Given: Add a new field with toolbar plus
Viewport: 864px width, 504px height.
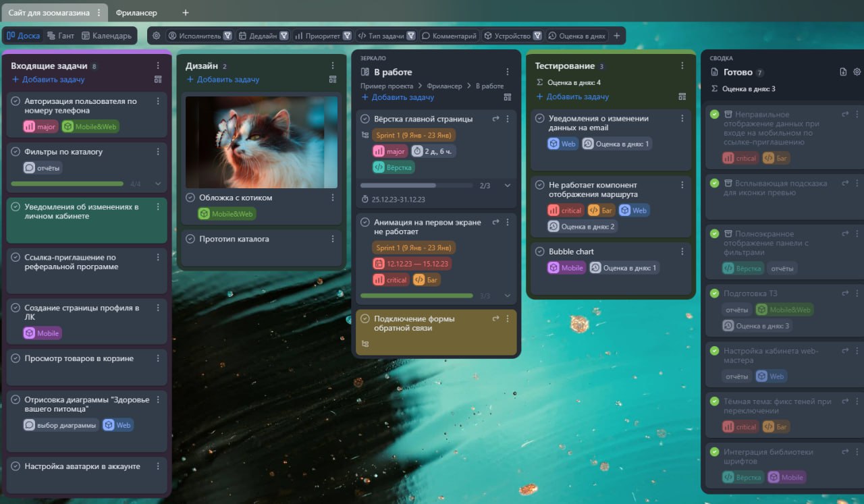Looking at the screenshot, I should pos(616,36).
